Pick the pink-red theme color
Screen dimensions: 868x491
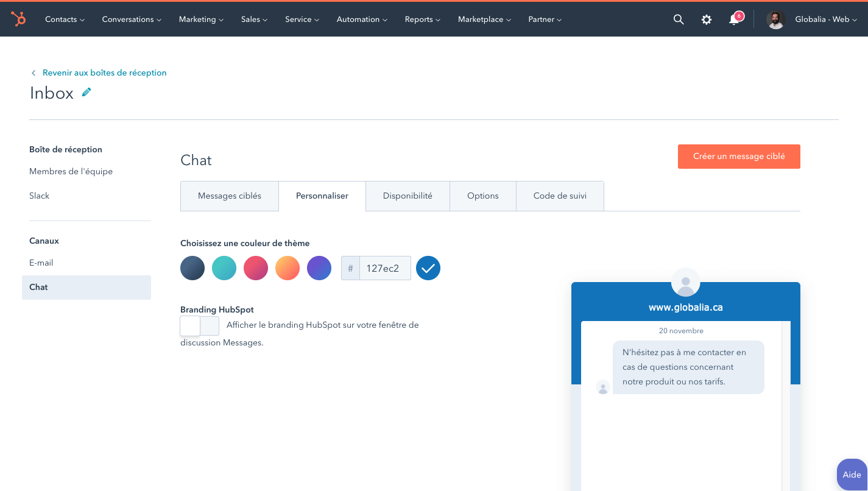pyautogui.click(x=256, y=268)
